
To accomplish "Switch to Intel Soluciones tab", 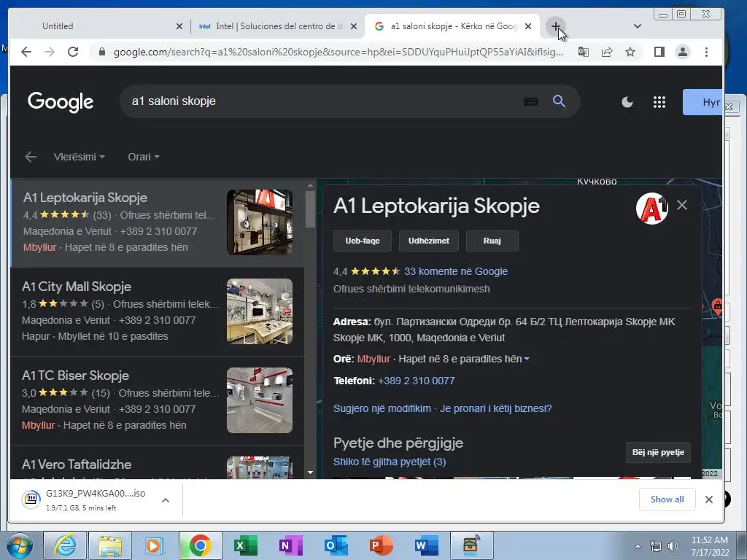I will pyautogui.click(x=277, y=26).
